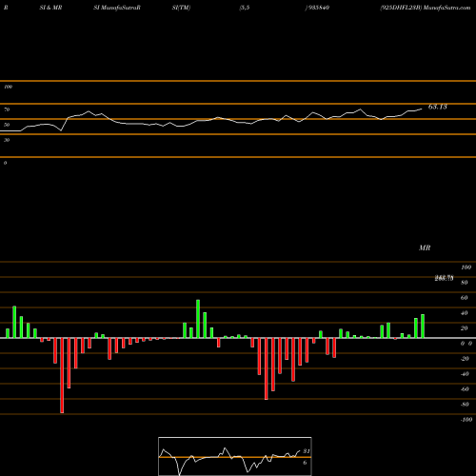Click the "100" axis label in MR histogram
The height and width of the screenshot is (476, 476).
[466, 268]
